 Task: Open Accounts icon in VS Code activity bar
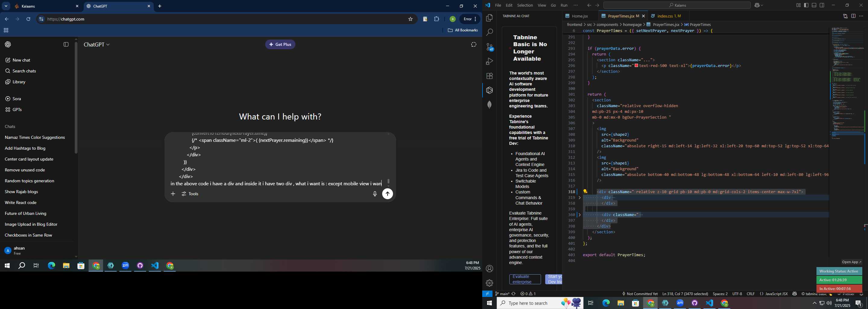pos(489,269)
